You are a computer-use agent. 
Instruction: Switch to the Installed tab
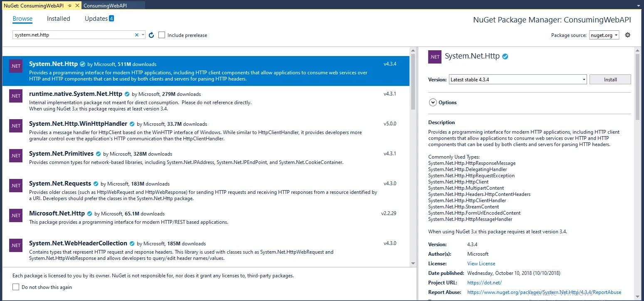click(59, 19)
